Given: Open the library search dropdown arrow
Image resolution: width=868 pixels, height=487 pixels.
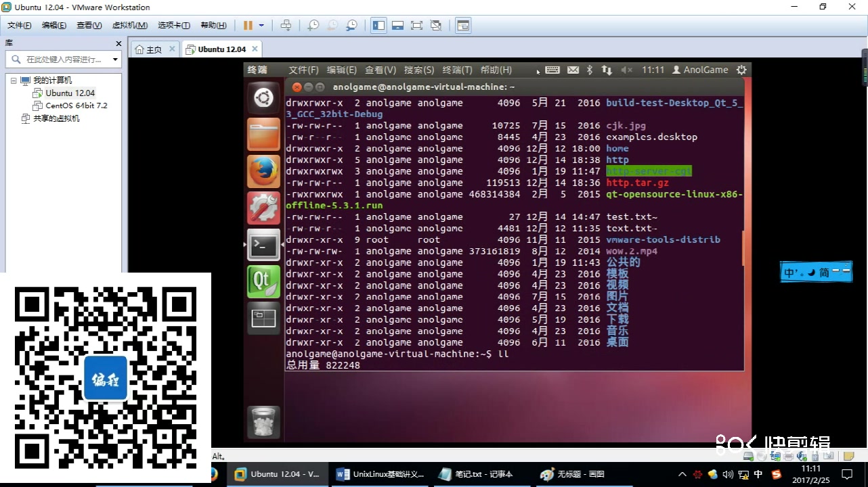Looking at the screenshot, I should click(x=115, y=60).
